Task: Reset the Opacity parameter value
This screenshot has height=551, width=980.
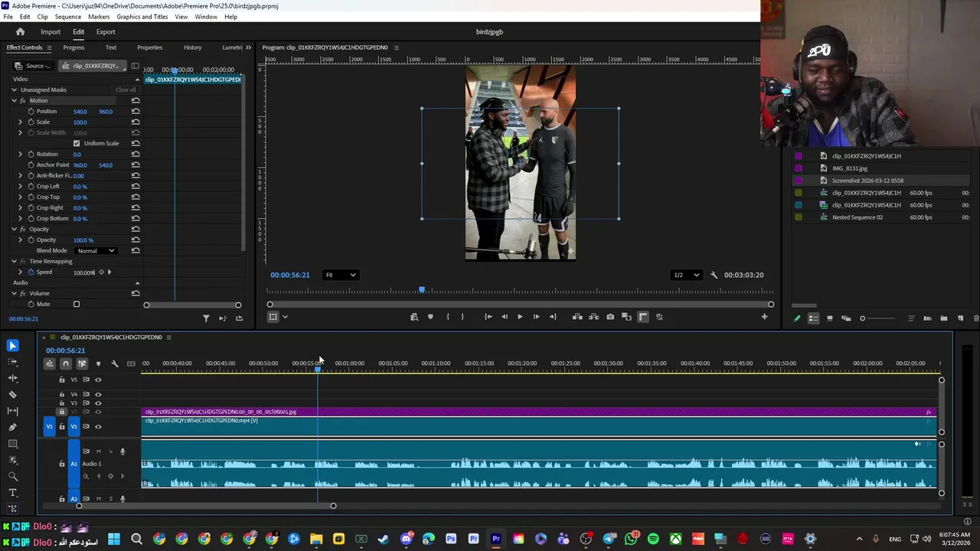Action: click(136, 240)
